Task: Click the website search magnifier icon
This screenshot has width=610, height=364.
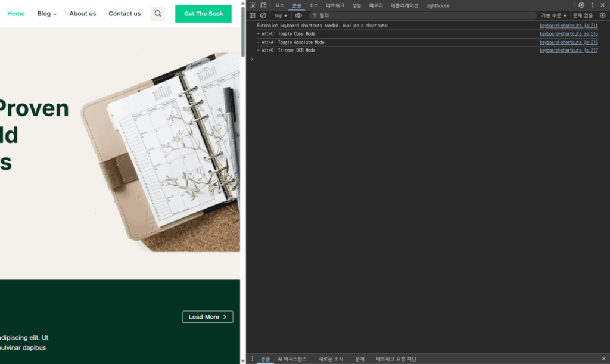Action: [x=157, y=14]
